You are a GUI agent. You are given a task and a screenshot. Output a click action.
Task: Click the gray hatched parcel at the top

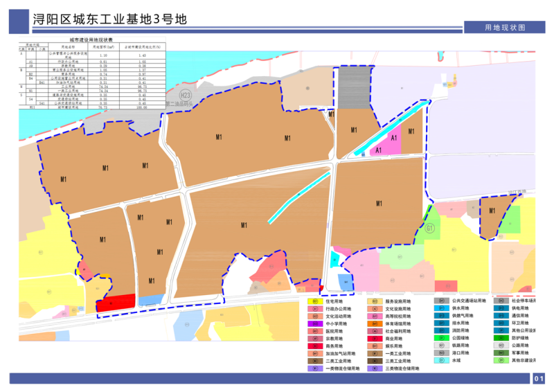point(352,85)
